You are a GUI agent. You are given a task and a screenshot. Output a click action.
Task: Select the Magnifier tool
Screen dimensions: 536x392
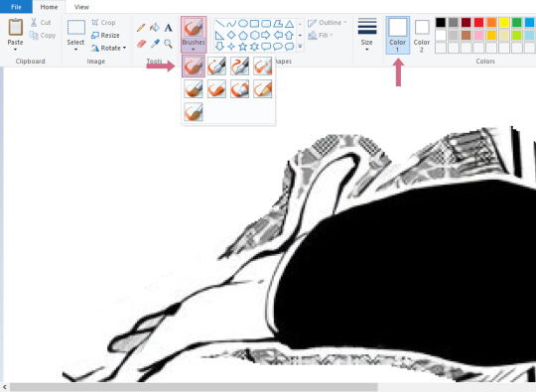click(x=168, y=44)
